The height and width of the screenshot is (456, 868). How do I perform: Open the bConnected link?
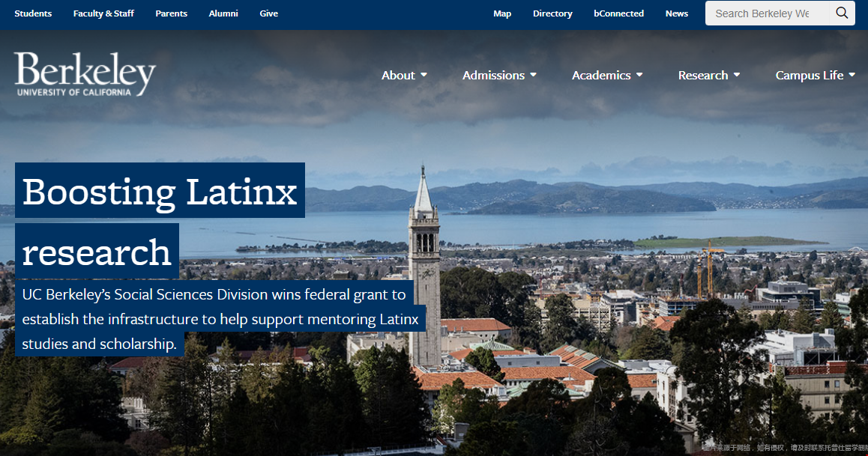point(618,13)
